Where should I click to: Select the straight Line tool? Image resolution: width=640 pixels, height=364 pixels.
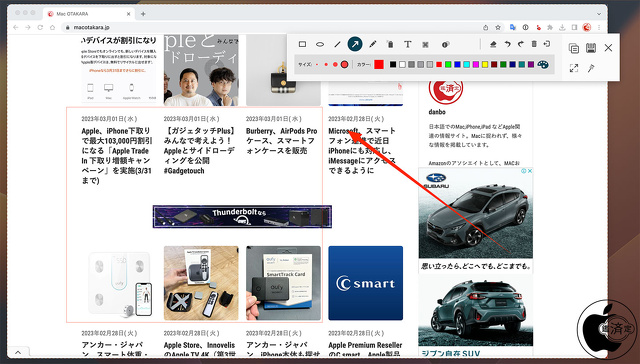[x=338, y=44]
